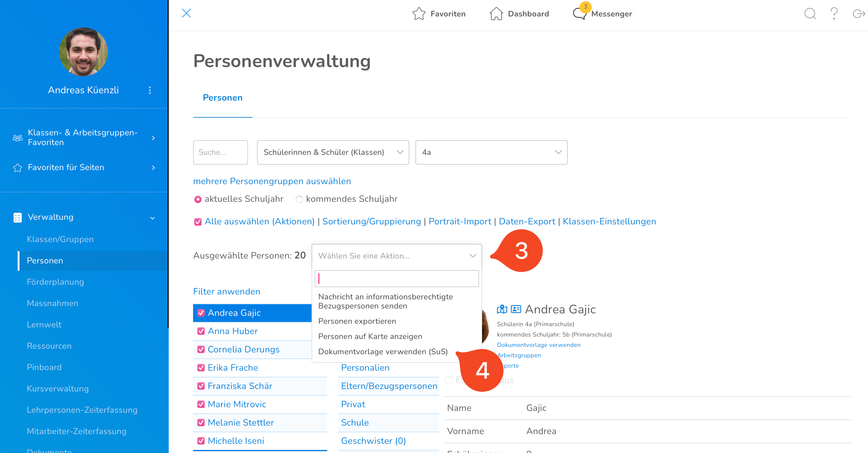Image resolution: width=868 pixels, height=453 pixels.
Task: Uncheck Anna Huber checkbox
Action: click(x=201, y=331)
